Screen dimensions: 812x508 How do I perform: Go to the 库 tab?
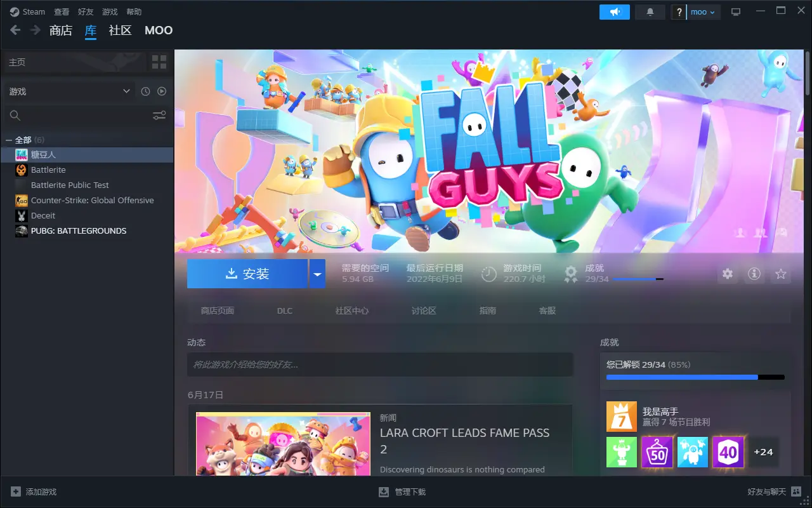click(x=91, y=30)
